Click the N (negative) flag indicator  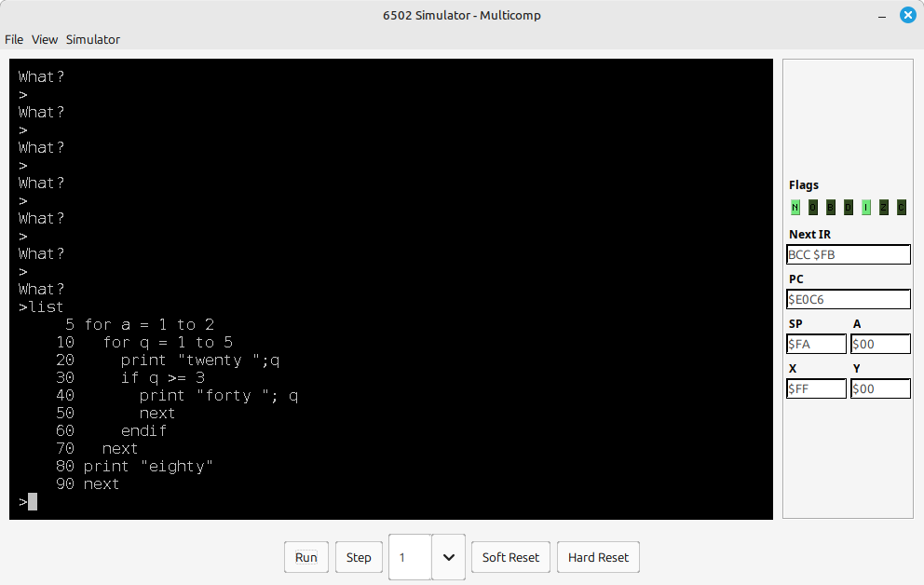pos(795,208)
